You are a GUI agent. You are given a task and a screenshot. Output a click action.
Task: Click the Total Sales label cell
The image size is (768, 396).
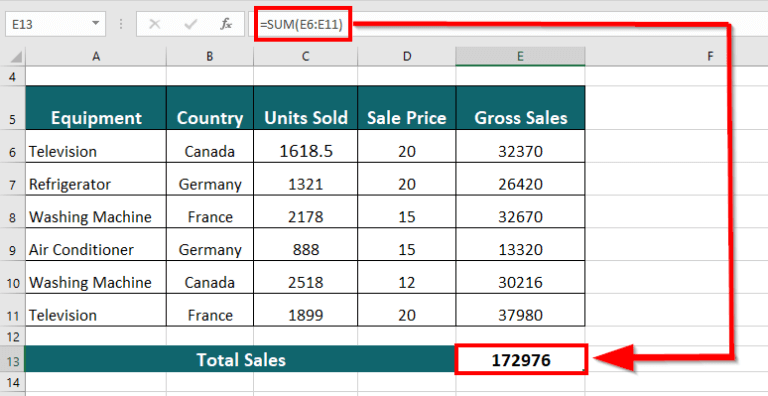(240, 359)
